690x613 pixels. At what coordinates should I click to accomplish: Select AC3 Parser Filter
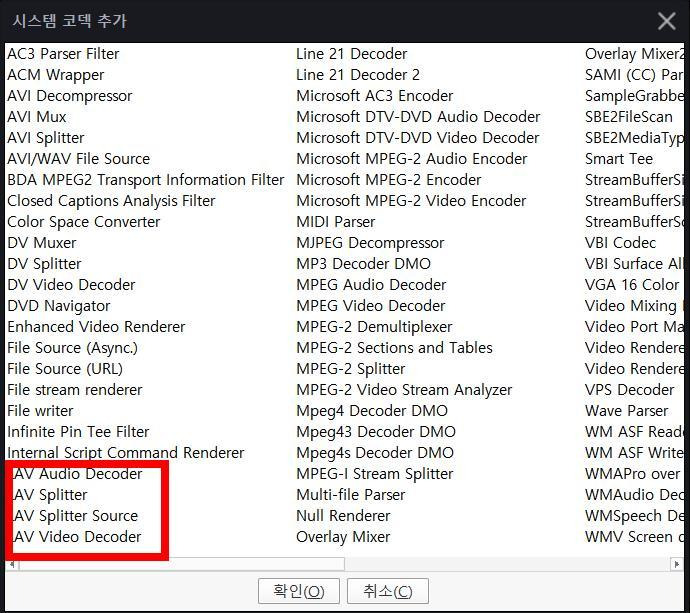click(63, 54)
